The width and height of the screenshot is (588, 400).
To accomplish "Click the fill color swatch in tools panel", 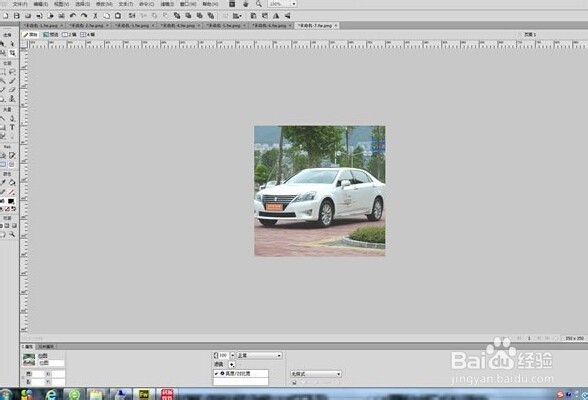I will pyautogui.click(x=11, y=201).
